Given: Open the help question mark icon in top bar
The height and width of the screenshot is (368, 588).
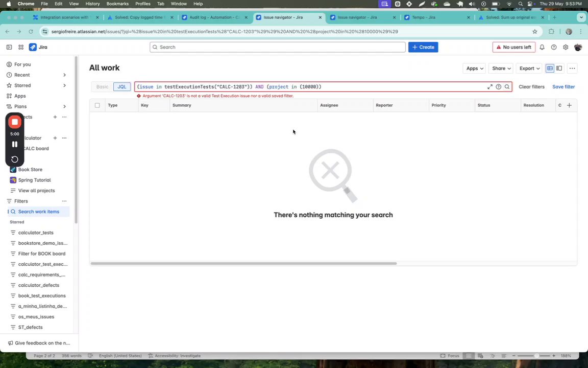Looking at the screenshot, I should (x=553, y=48).
